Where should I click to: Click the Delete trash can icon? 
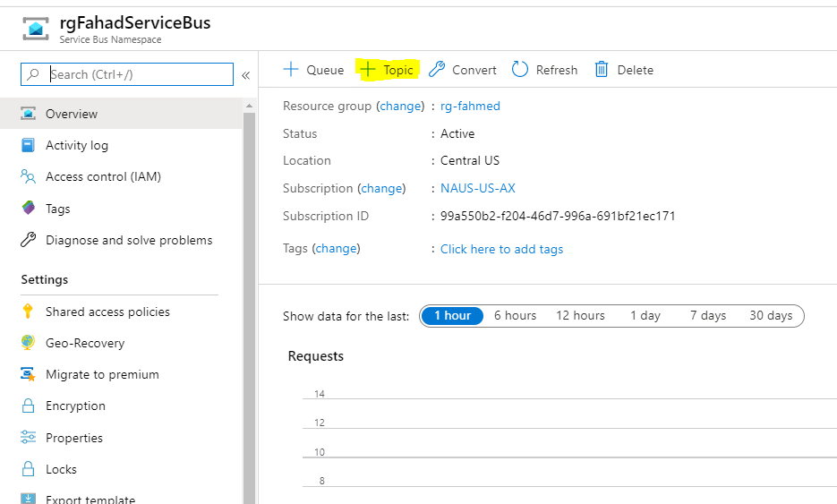tap(602, 70)
